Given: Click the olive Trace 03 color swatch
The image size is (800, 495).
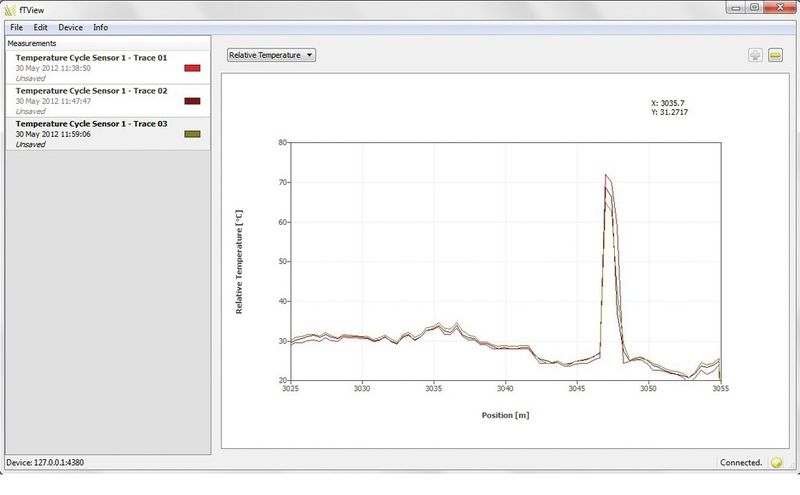Looking at the screenshot, I should [x=193, y=134].
